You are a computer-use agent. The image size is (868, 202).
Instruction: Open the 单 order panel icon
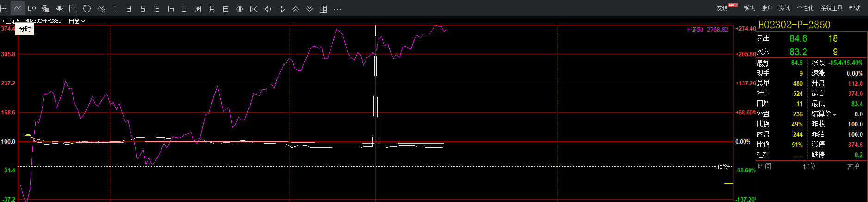(x=59, y=8)
